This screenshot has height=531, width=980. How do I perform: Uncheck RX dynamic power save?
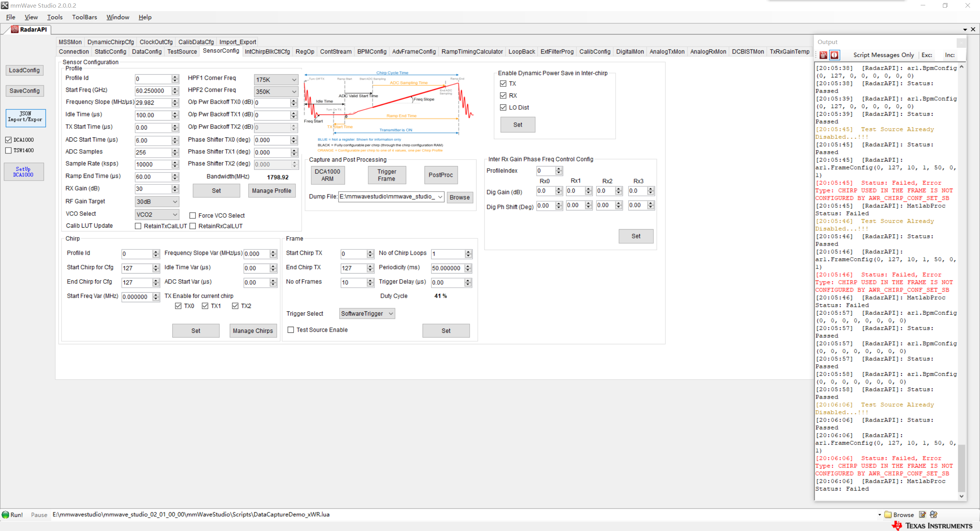click(x=503, y=95)
